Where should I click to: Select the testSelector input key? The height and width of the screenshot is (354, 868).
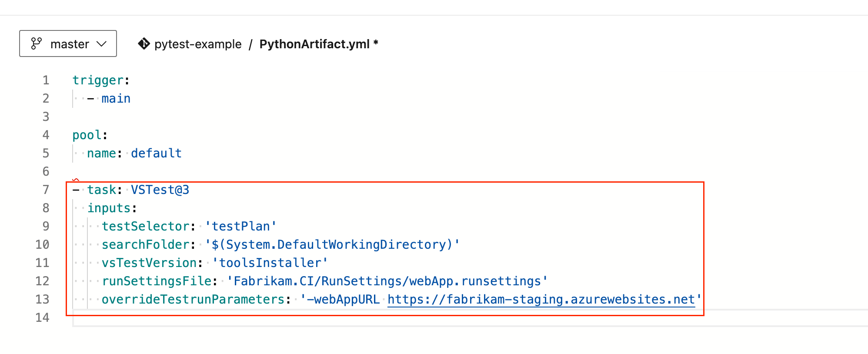145,226
